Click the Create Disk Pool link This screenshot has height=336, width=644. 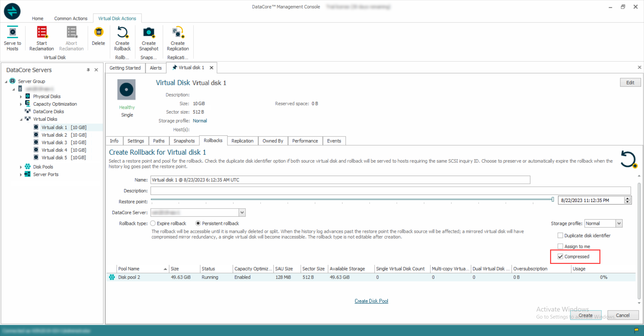(x=371, y=301)
